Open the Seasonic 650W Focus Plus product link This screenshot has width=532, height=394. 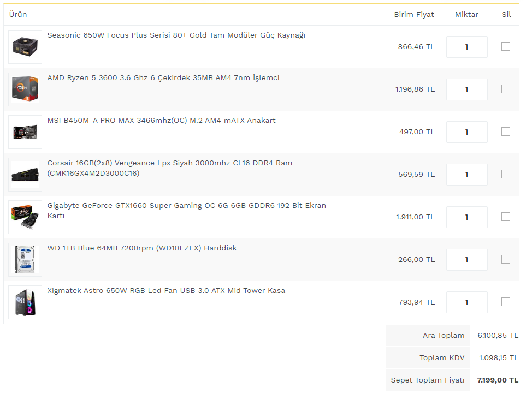[176, 35]
